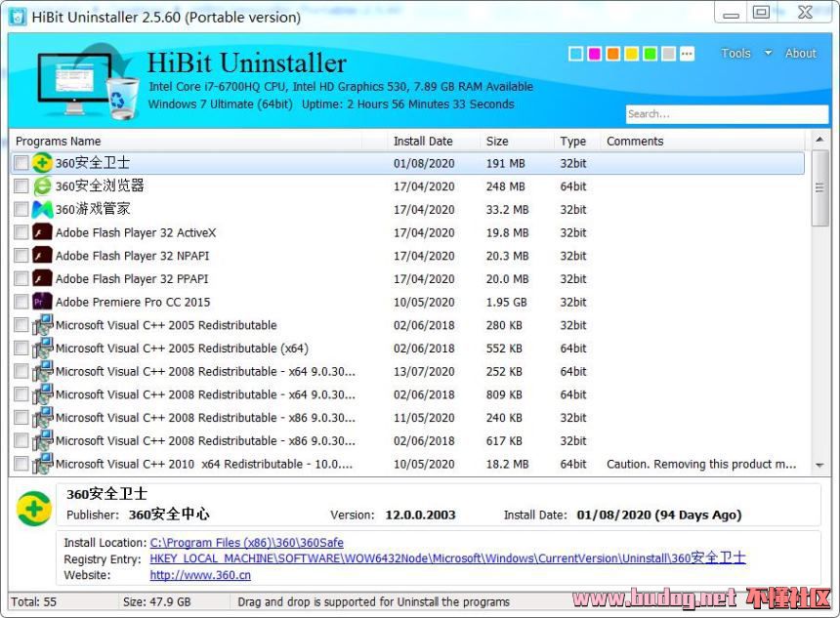Open the About menu
This screenshot has height=618, width=840.
click(x=800, y=53)
